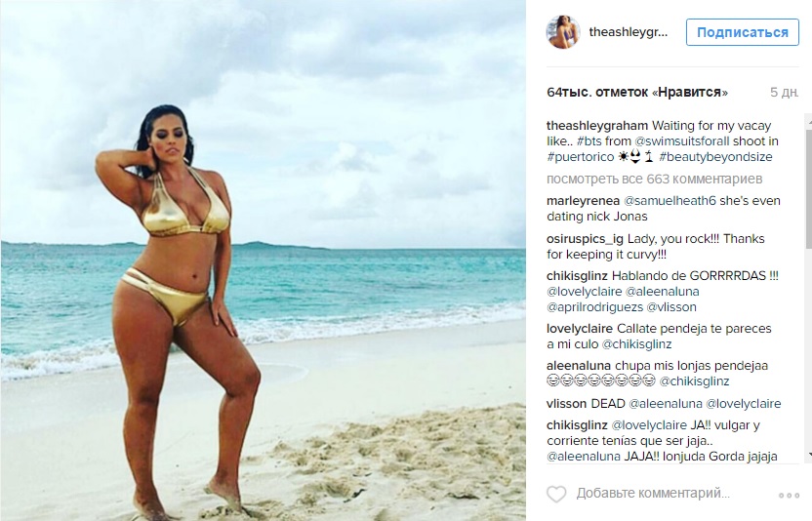Click the 64тыс. likes count
This screenshot has width=812, height=521.
pyautogui.click(x=637, y=92)
